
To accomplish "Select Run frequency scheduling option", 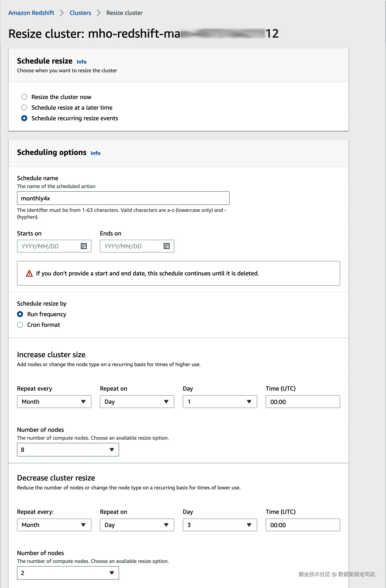I will (20, 314).
